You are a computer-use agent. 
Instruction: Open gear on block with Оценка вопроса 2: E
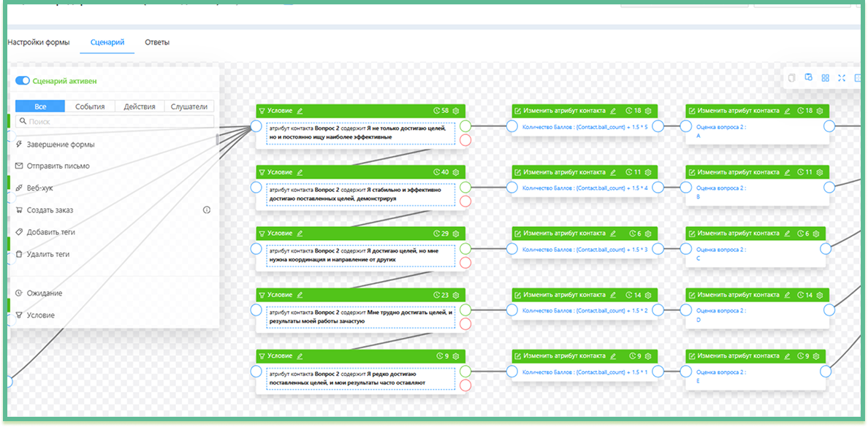[x=819, y=356]
